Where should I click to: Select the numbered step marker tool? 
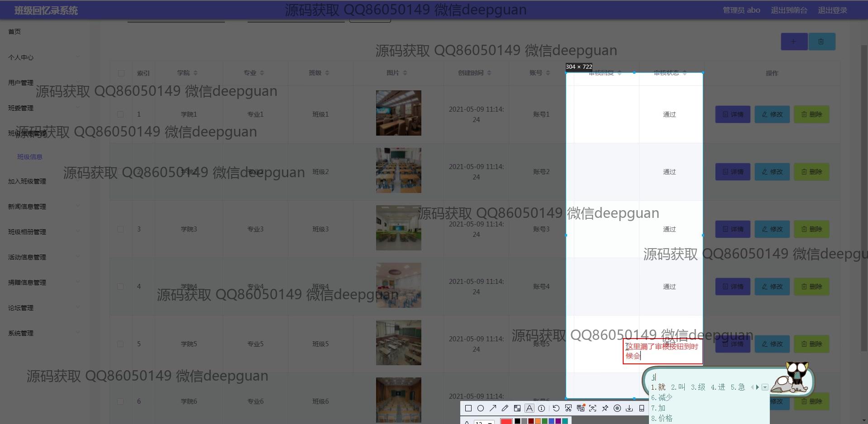(541, 409)
